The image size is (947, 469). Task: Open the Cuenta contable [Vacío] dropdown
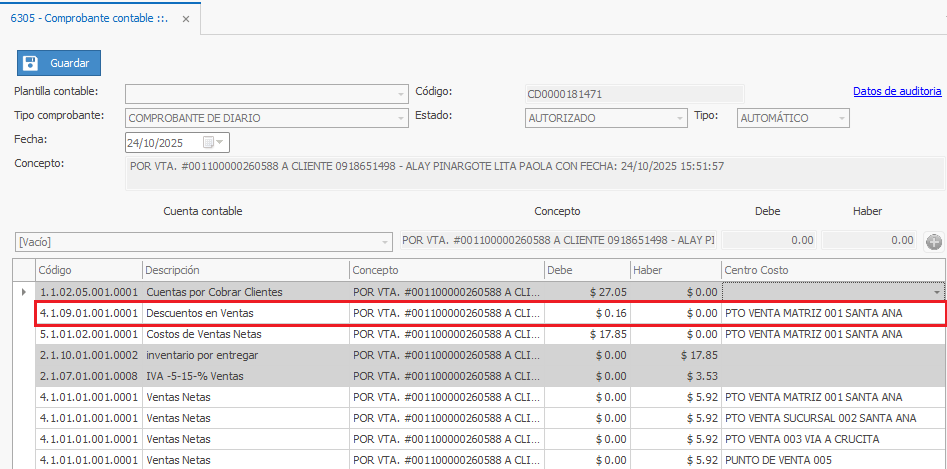pyautogui.click(x=385, y=241)
